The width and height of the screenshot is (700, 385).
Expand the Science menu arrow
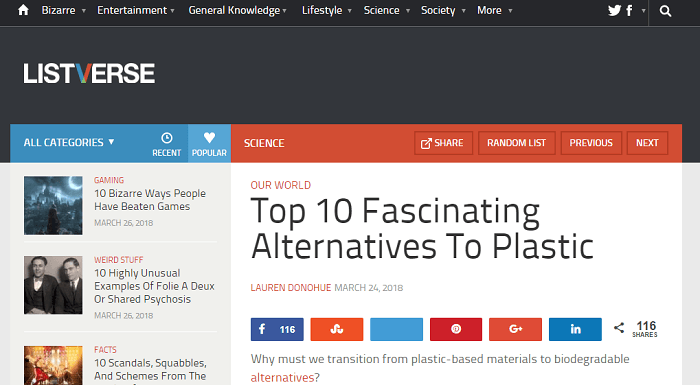pyautogui.click(x=408, y=11)
